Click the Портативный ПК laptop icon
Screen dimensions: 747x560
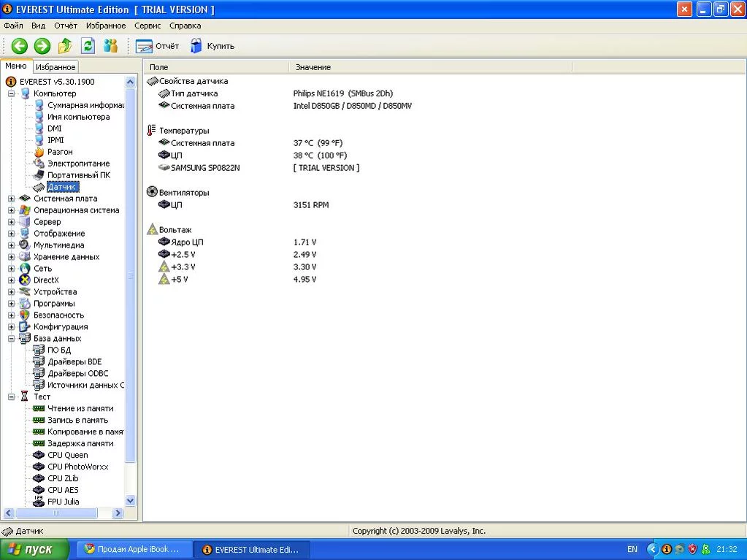[x=39, y=175]
